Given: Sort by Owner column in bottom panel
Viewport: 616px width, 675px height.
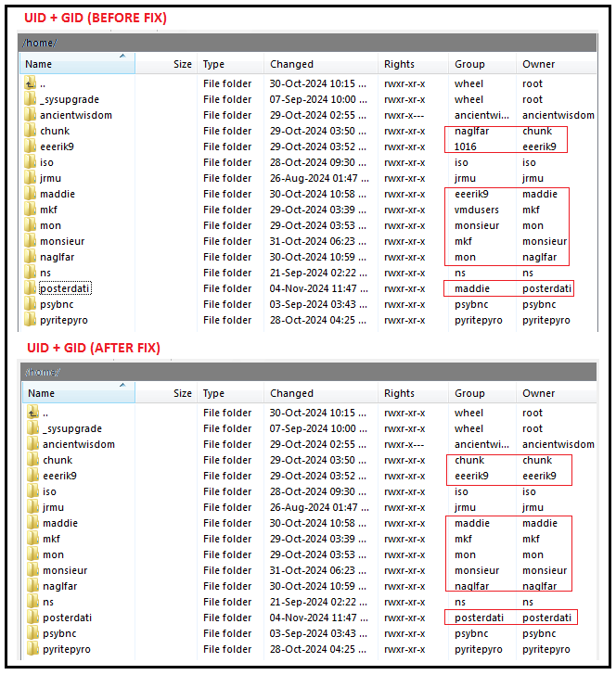Looking at the screenshot, I should click(x=538, y=393).
